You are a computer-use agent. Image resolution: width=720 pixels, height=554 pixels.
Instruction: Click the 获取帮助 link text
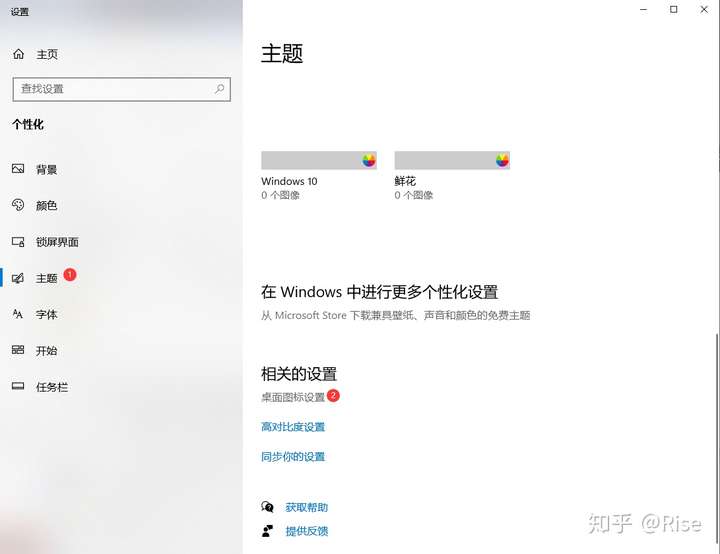pos(307,507)
